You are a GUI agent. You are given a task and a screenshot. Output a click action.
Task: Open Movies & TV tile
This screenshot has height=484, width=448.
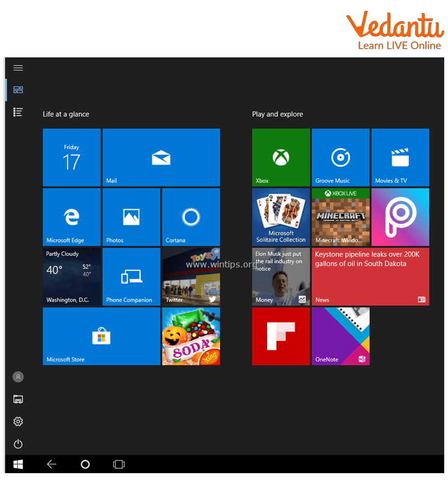coord(400,158)
